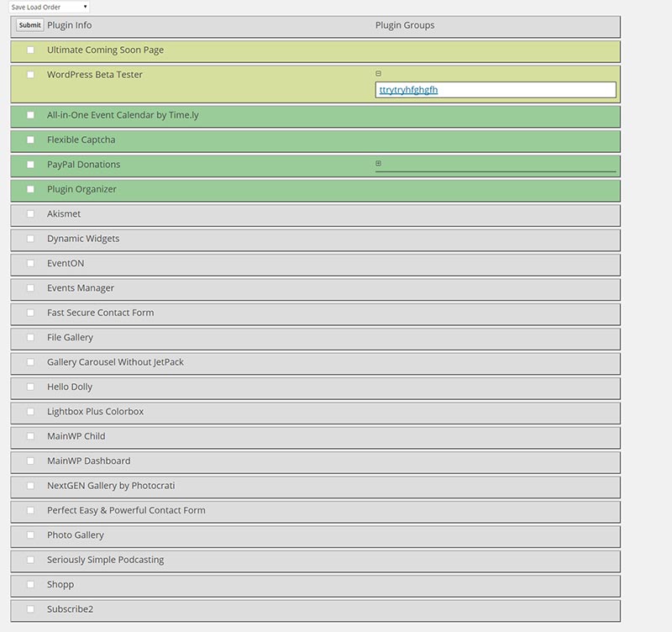Tick the WordPress Beta Tester checkbox
Viewport: 672px width, 632px height.
pos(31,75)
